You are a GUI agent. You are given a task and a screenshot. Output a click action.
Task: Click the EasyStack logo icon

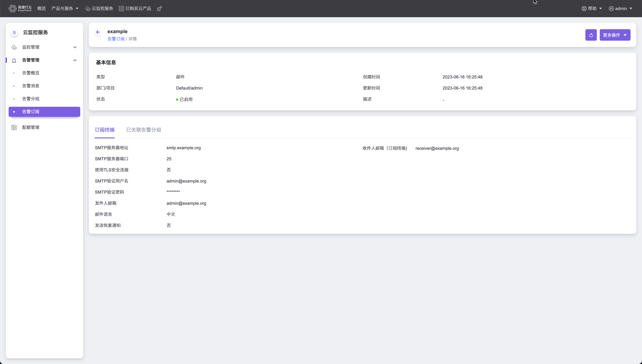(x=13, y=8)
